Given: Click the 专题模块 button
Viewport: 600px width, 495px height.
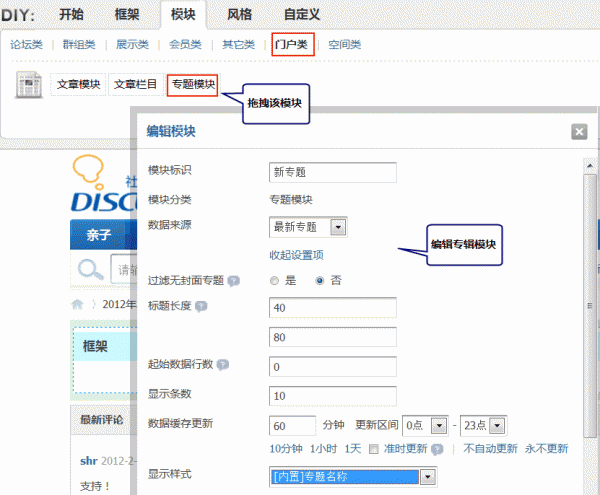Looking at the screenshot, I should click(x=192, y=85).
